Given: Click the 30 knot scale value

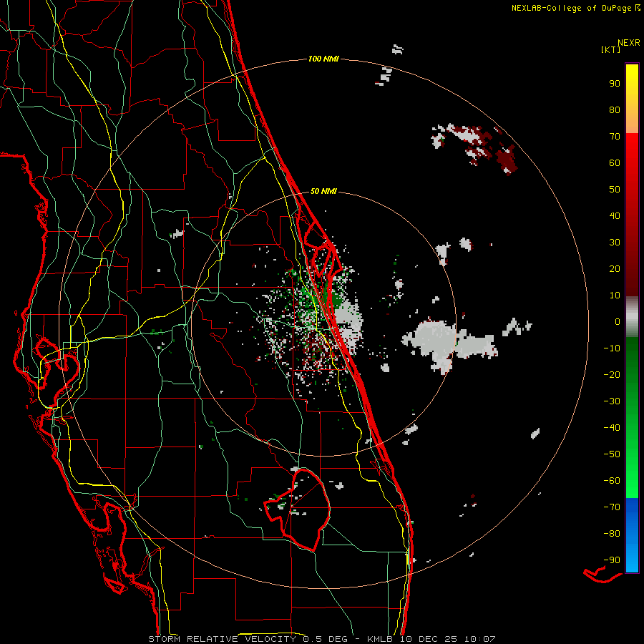Looking at the screenshot, I should tap(615, 243).
